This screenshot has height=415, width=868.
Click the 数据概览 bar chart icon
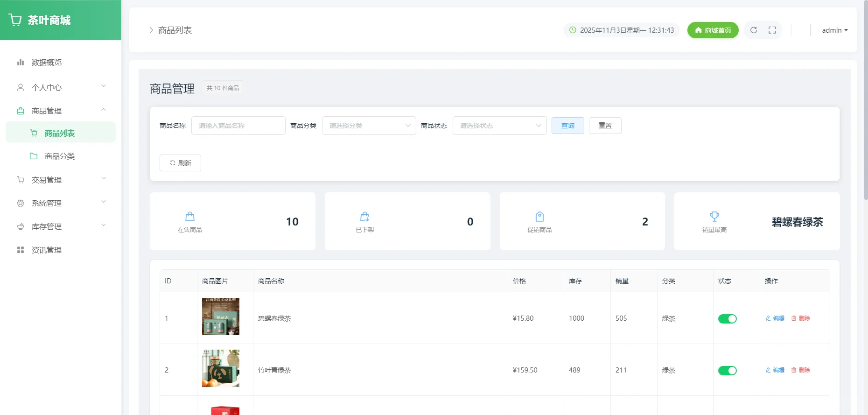tap(21, 62)
